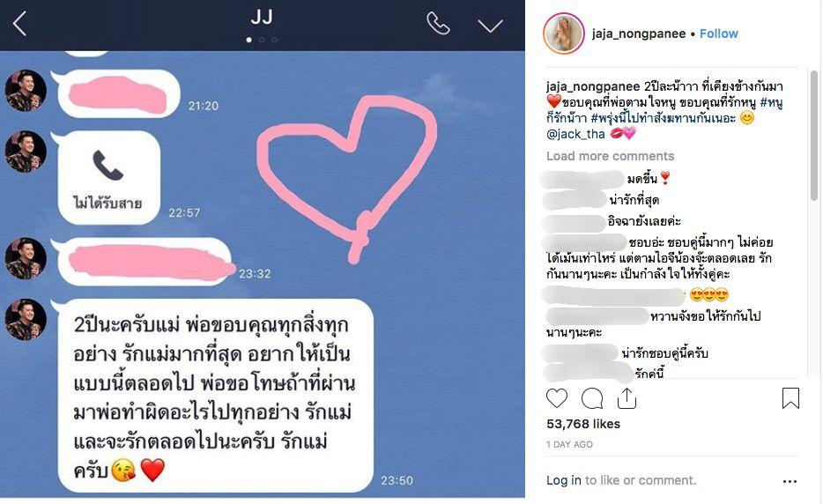Select the third page indicator dot under JJ
The width and height of the screenshot is (823, 504).
275,40
